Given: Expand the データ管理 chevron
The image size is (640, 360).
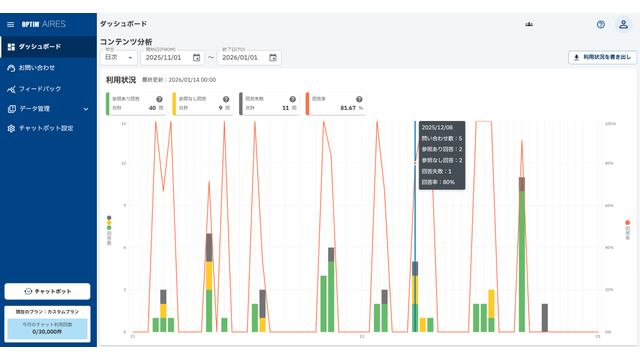Looking at the screenshot, I should coord(86,109).
